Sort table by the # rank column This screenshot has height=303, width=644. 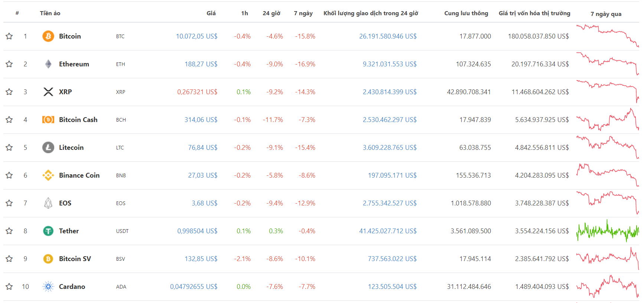[x=17, y=13]
